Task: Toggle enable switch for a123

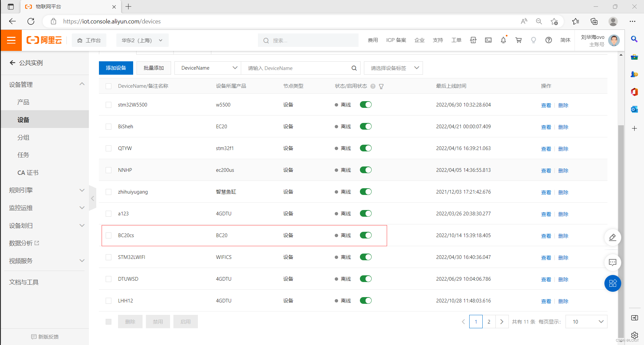Action: 366,213
